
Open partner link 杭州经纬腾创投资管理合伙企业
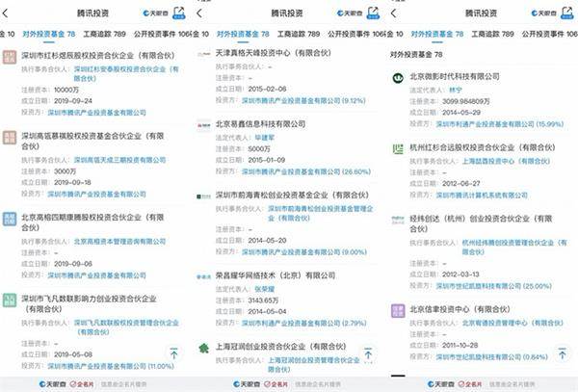coord(514,248)
